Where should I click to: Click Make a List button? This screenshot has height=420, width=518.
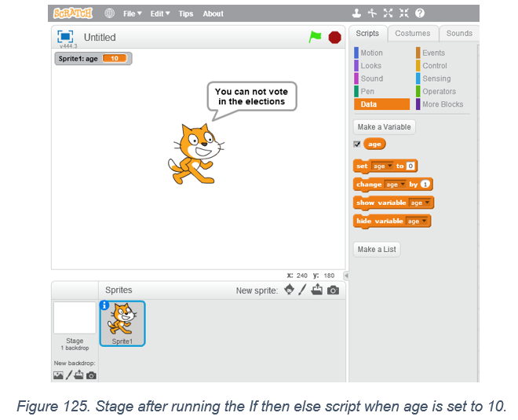tap(377, 250)
